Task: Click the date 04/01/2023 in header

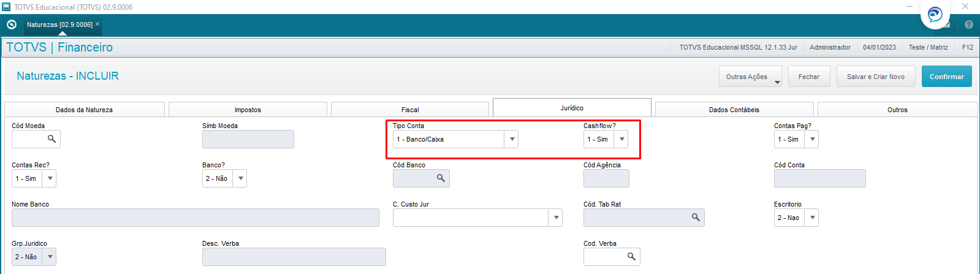Action: pyautogui.click(x=879, y=47)
